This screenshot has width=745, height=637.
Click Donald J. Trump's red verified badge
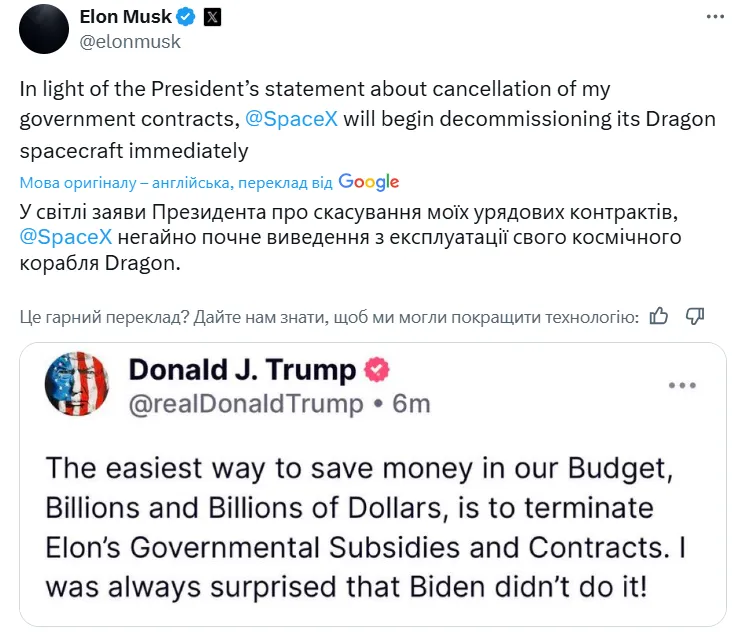[x=376, y=371]
